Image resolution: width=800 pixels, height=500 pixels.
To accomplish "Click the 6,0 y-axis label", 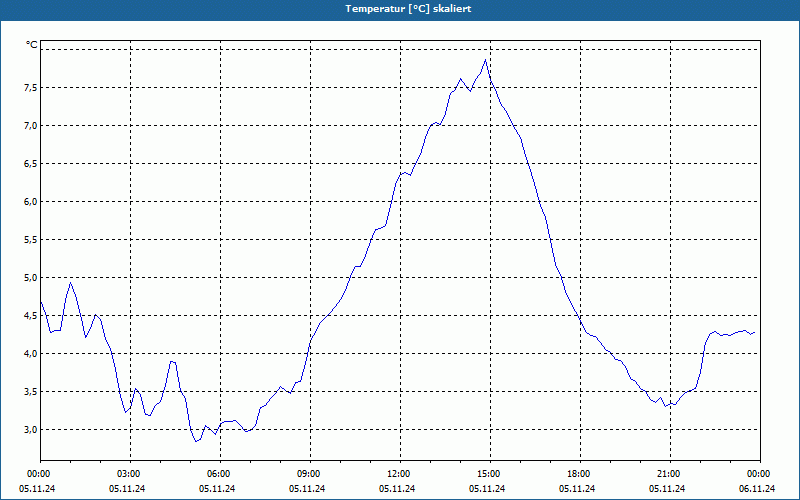I will [31, 202].
